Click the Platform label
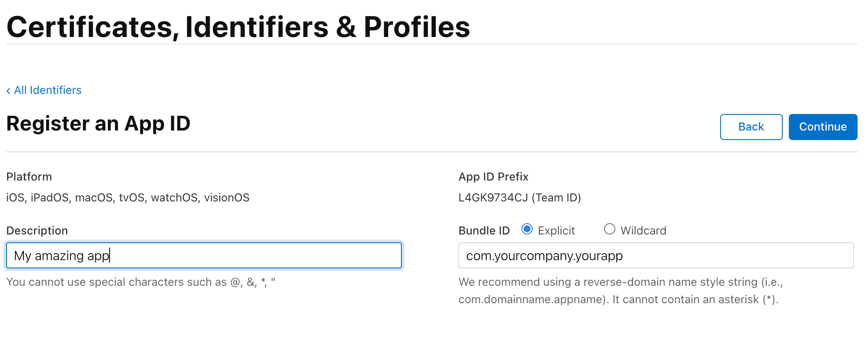This screenshot has height=348, width=868. tap(29, 177)
